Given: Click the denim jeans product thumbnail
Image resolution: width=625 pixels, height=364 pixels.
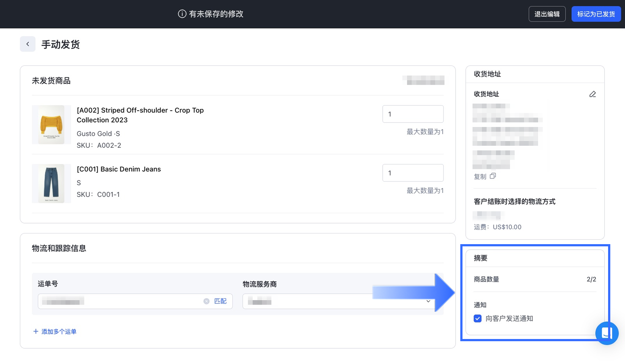Looking at the screenshot, I should pyautogui.click(x=51, y=183).
